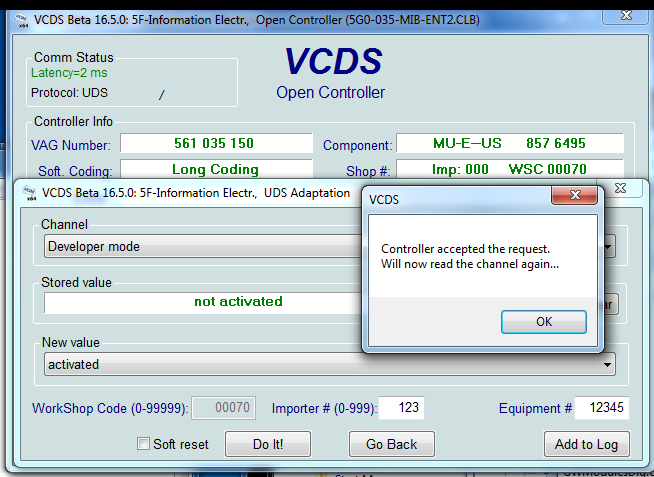Click OK in the VCDS message dialog

click(x=543, y=321)
